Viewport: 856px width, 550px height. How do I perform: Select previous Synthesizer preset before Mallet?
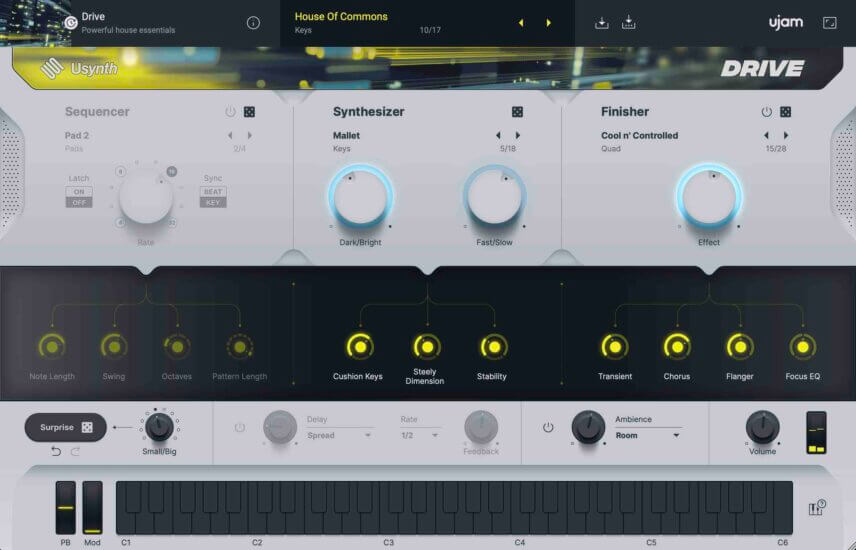pos(498,135)
